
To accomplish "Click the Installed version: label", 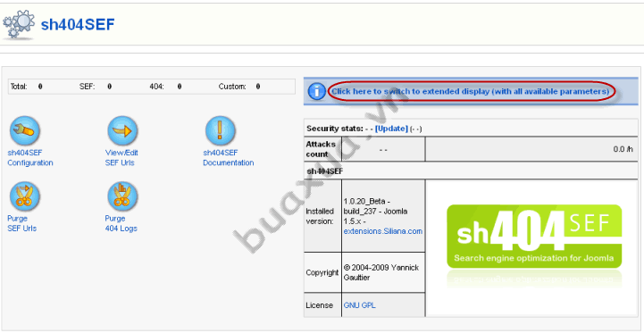I will (320, 216).
